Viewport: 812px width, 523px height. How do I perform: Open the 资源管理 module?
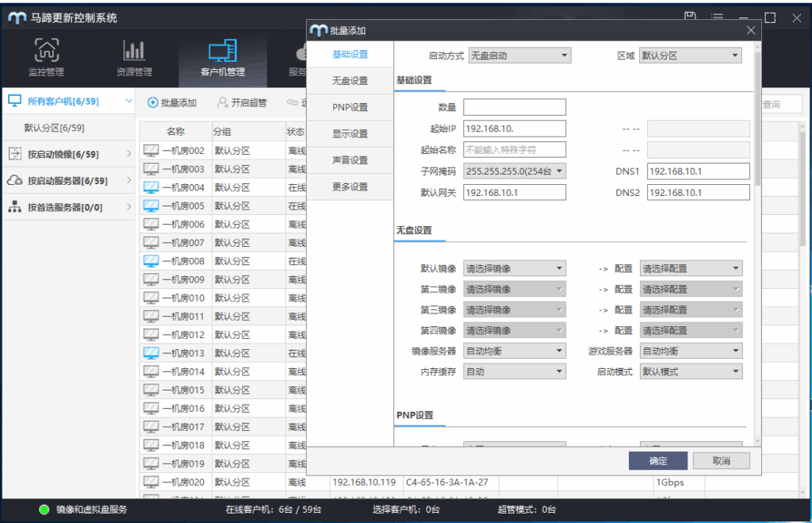tap(132, 58)
